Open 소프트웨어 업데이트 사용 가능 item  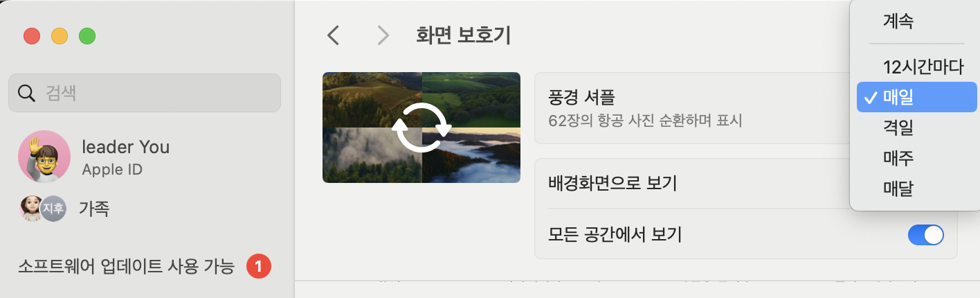[x=126, y=265]
